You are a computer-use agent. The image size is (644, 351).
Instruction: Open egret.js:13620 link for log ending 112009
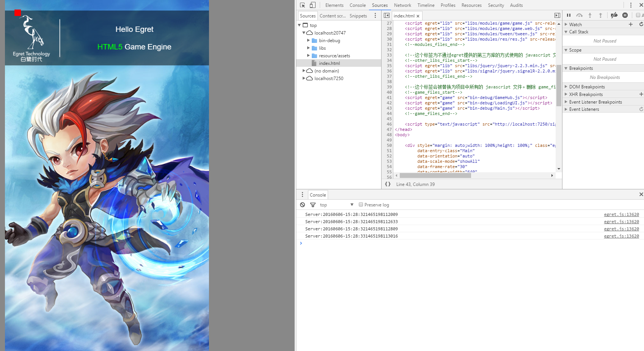621,214
